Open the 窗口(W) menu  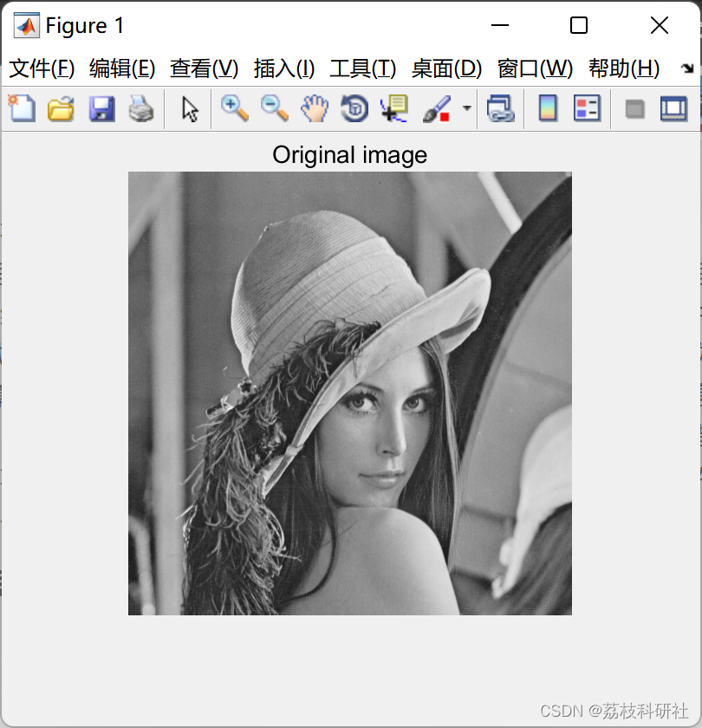click(535, 68)
